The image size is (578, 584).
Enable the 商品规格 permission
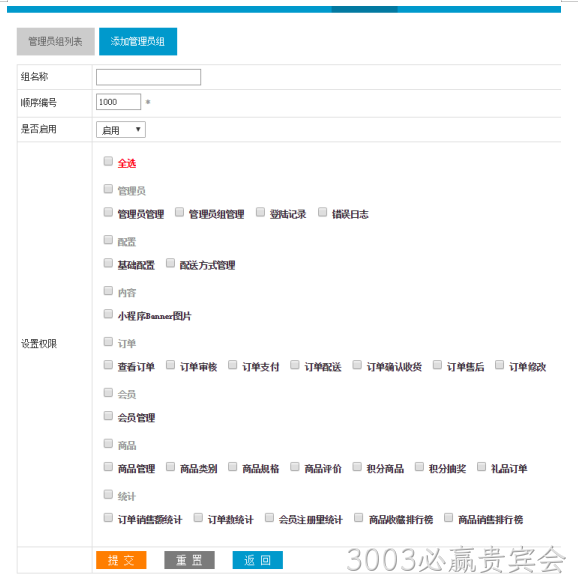[x=232, y=467]
